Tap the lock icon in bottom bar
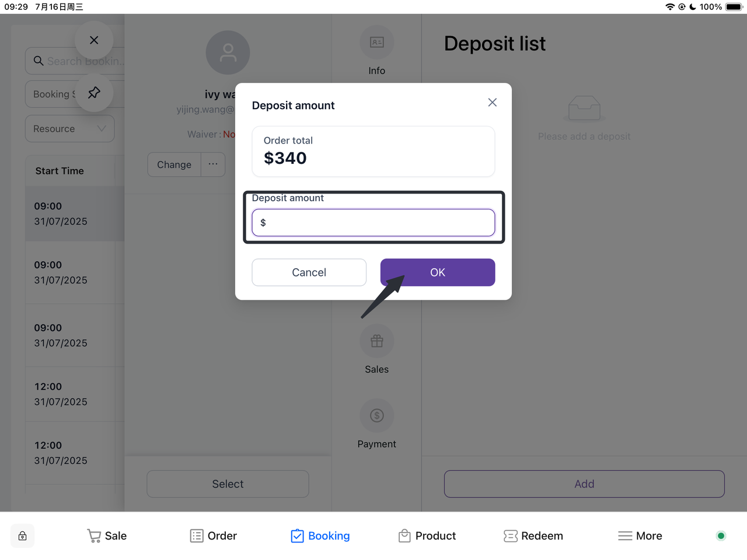Image resolution: width=747 pixels, height=560 pixels. (x=23, y=536)
